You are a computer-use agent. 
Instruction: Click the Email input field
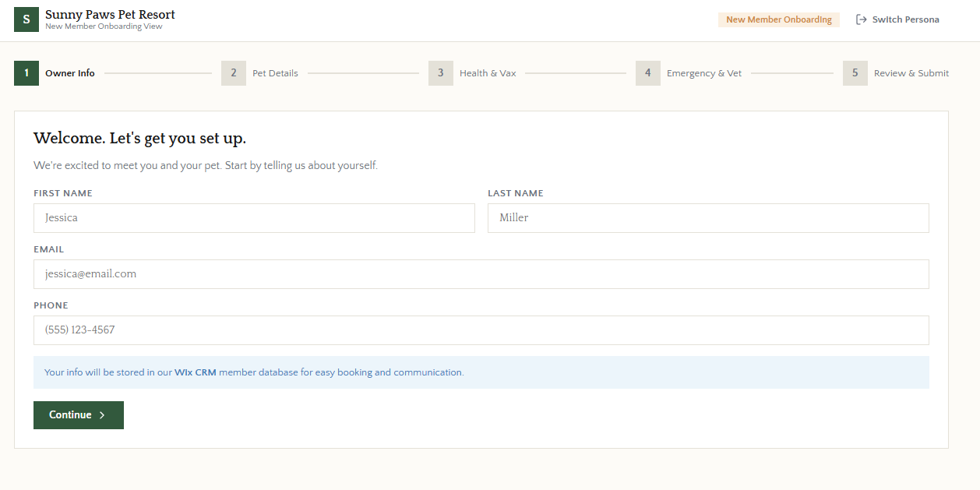481,274
